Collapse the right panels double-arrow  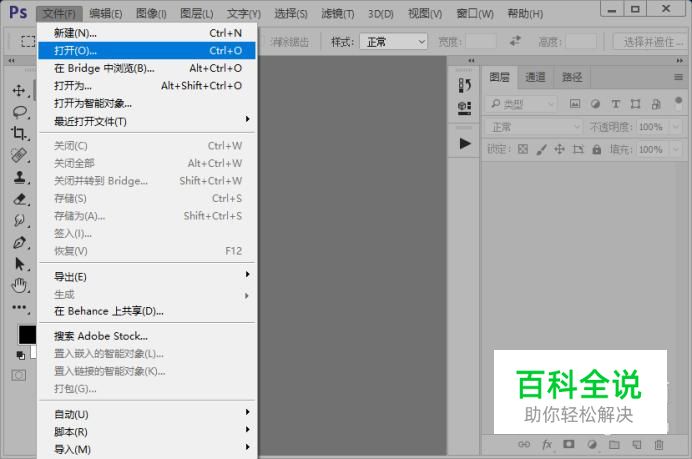coord(680,60)
